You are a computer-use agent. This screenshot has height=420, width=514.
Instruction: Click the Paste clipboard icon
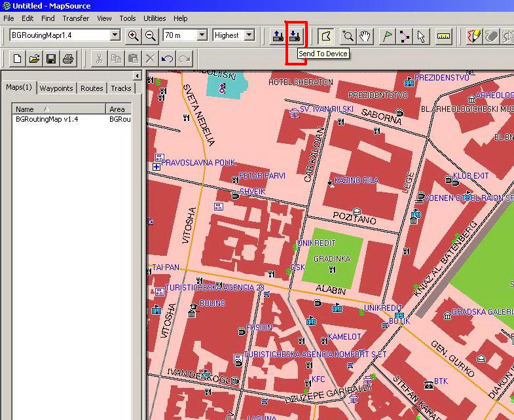pyautogui.click(x=133, y=59)
